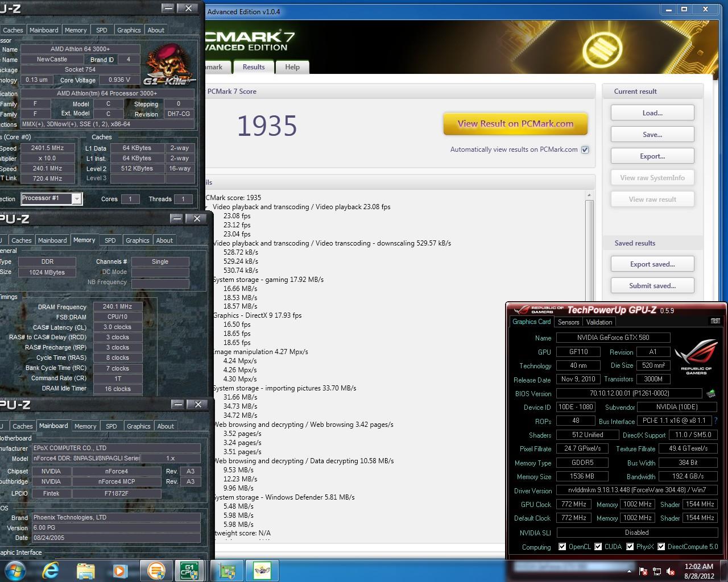Switch to GPU-Z Sensors tab
The image size is (728, 582).
568,322
